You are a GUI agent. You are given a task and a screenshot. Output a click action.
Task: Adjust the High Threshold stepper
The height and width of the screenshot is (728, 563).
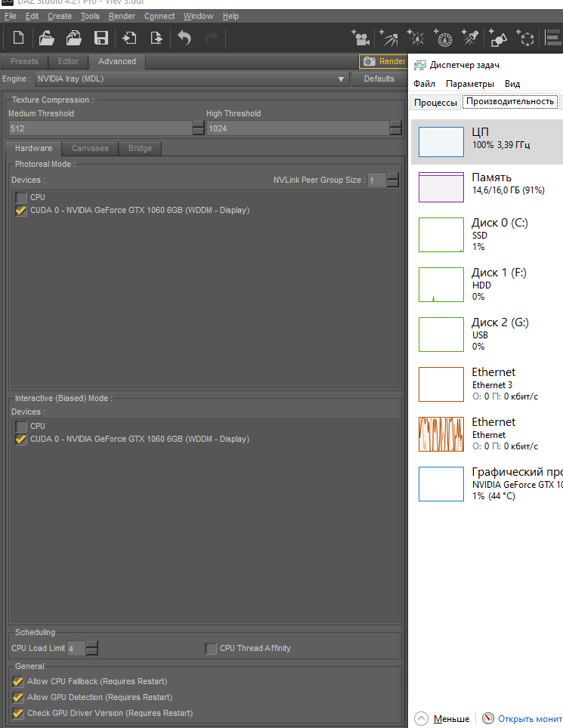click(396, 128)
